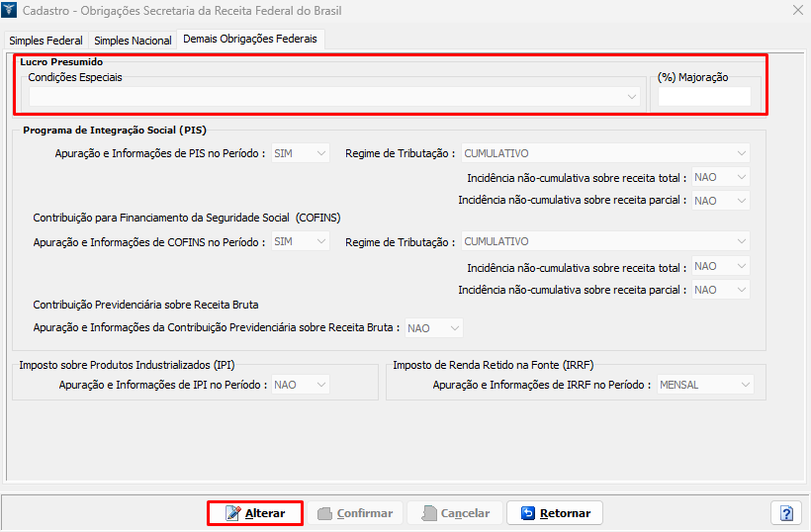Image resolution: width=811 pixels, height=532 pixels.
Task: Open PIS Incidência sobre receita total dropdown
Action: 720,178
